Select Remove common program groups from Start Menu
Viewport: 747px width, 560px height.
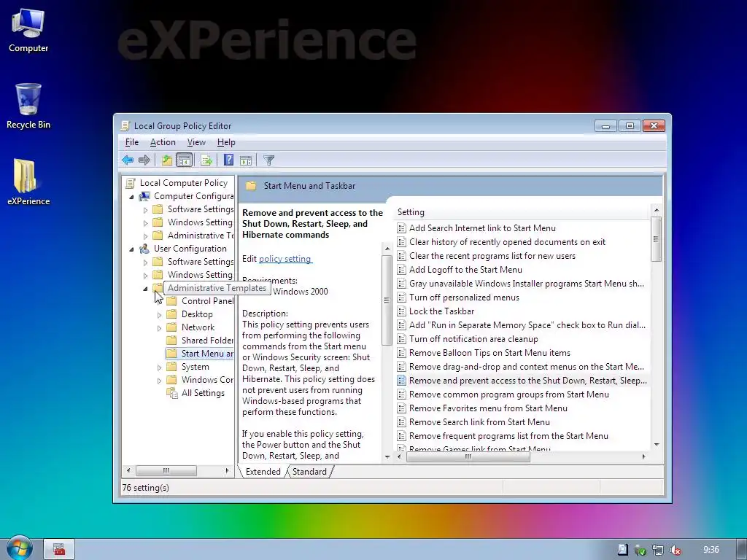[x=508, y=394]
